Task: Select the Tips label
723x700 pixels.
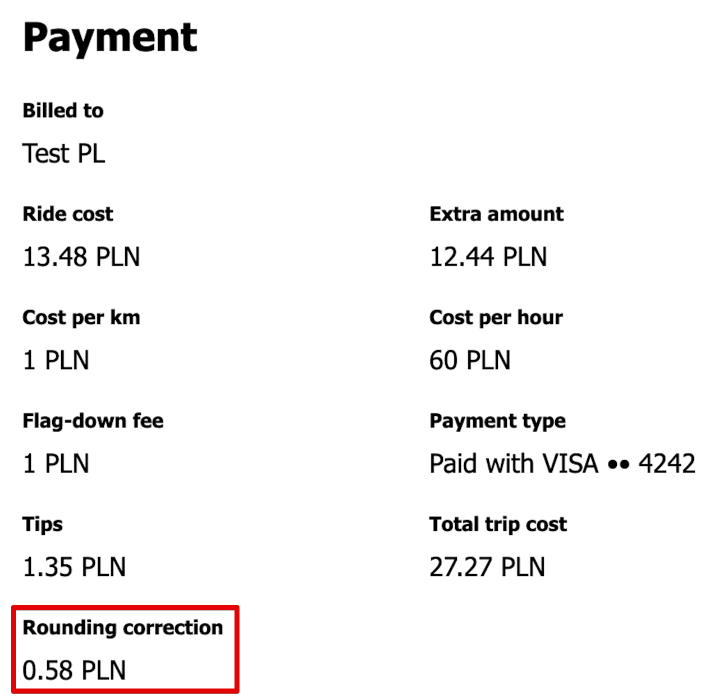Action: 42,525
